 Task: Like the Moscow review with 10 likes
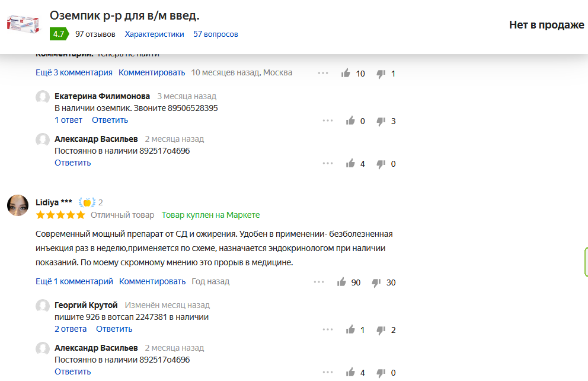point(346,73)
